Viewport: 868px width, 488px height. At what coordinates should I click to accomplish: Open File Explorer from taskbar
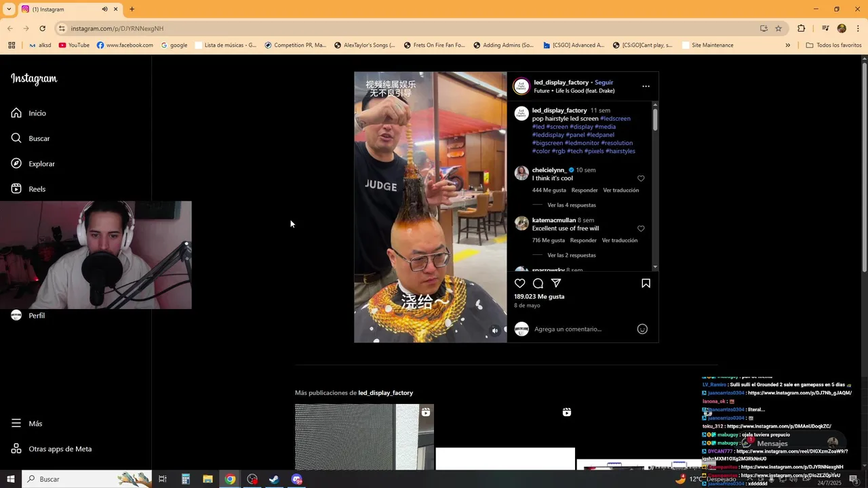pos(208,479)
